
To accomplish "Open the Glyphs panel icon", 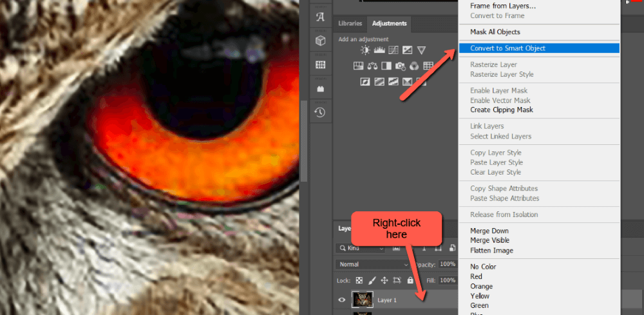I will pyautogui.click(x=320, y=17).
